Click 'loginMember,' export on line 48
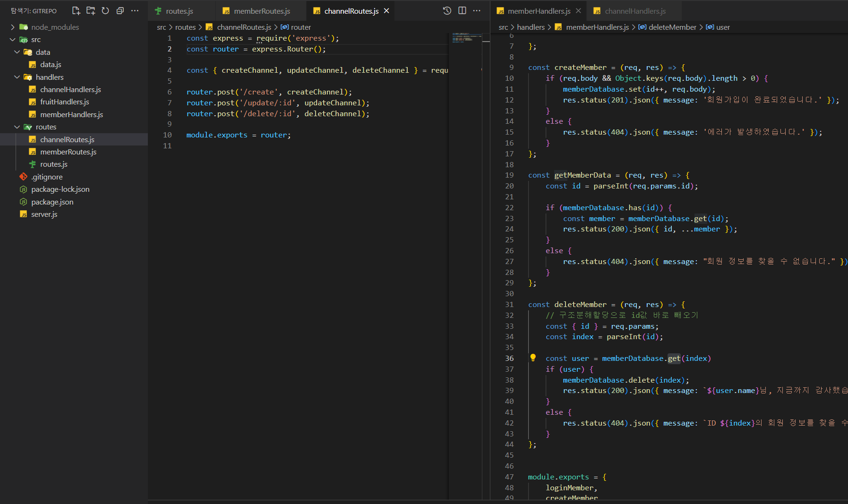 point(572,487)
